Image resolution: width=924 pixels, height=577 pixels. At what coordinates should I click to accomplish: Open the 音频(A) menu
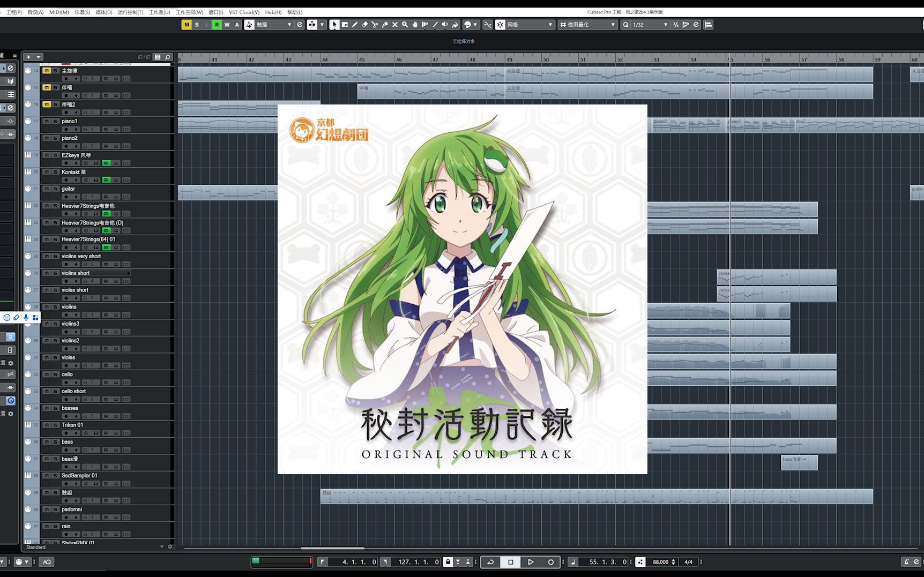tap(35, 12)
